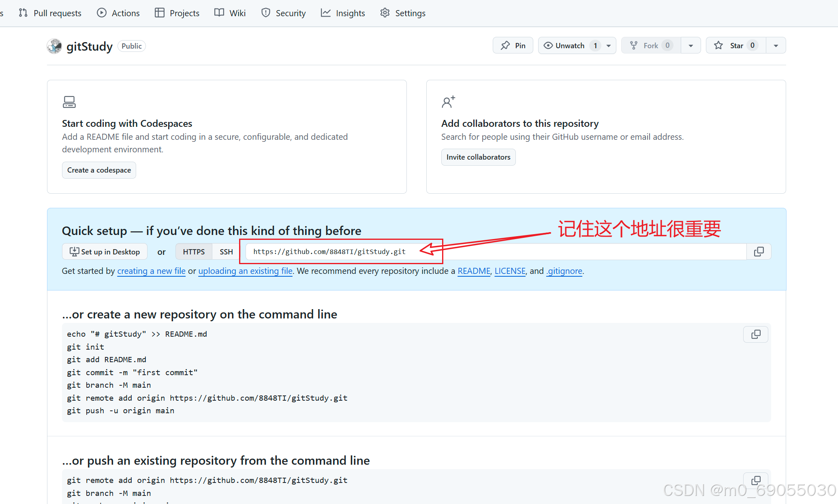838x504 pixels.
Task: Copy the create new repository commands
Action: [x=755, y=335]
